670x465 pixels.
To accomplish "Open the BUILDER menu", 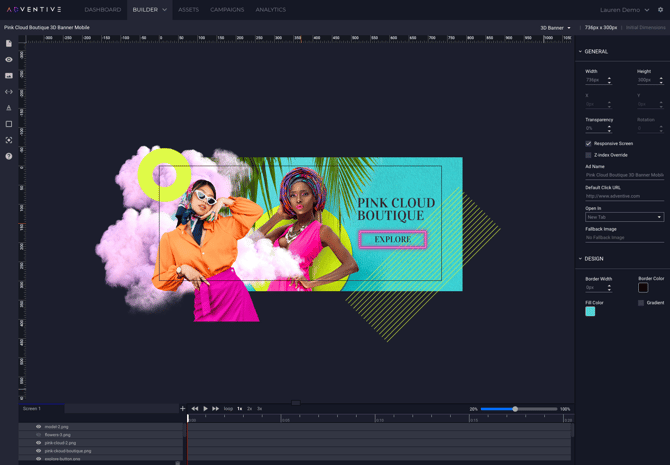I will 150,9.
